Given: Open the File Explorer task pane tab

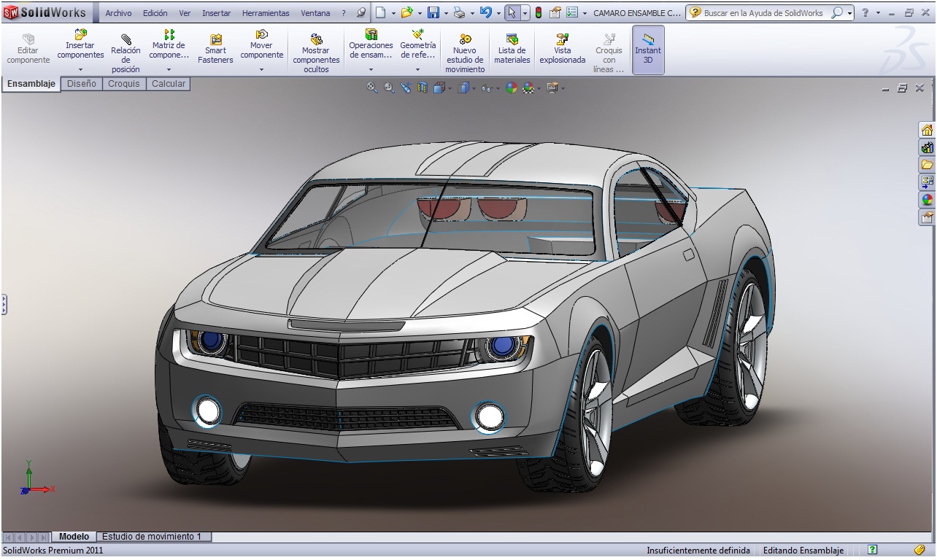Looking at the screenshot, I should click(927, 165).
